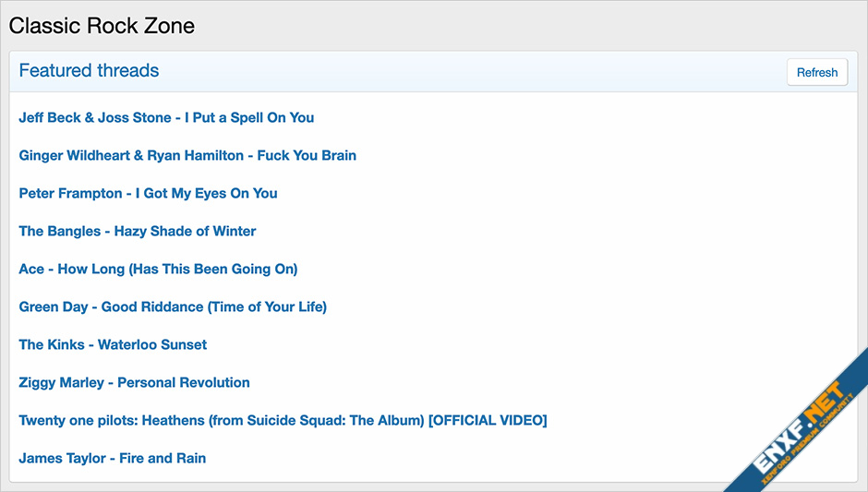Open Ace - How Long thread
The width and height of the screenshot is (868, 492).
(158, 269)
